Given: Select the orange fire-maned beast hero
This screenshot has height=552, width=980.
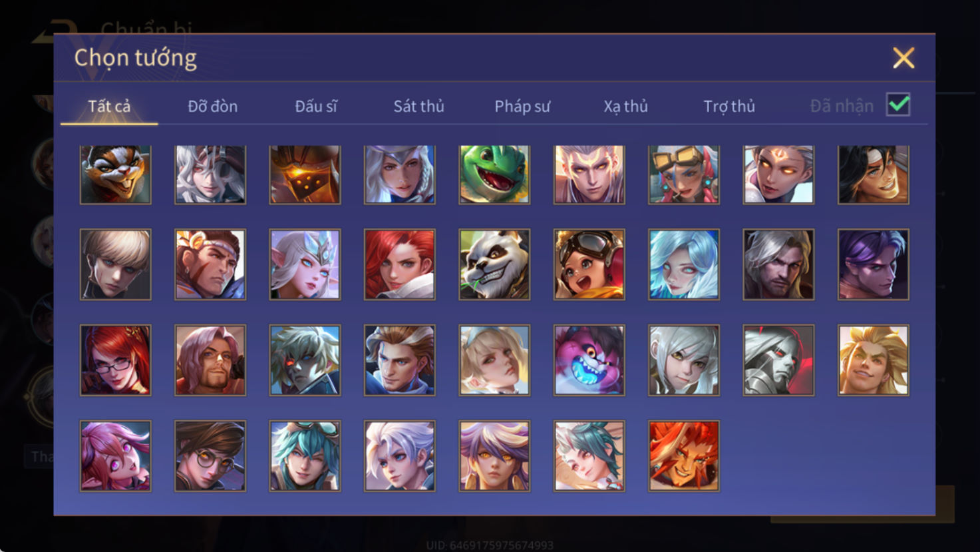Looking at the screenshot, I should point(684,456).
